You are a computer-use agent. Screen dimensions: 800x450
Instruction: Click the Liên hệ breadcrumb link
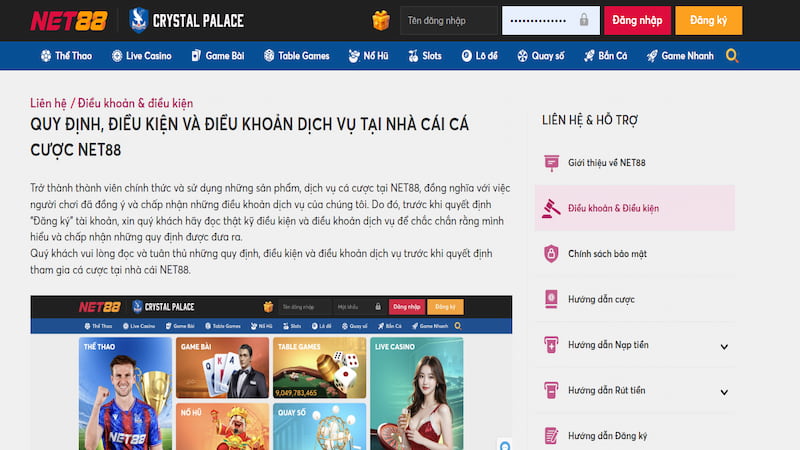pyautogui.click(x=51, y=103)
